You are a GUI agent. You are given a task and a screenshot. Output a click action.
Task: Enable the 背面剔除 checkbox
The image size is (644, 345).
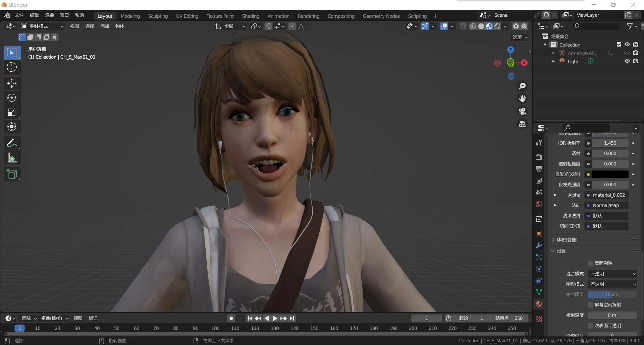tap(591, 263)
